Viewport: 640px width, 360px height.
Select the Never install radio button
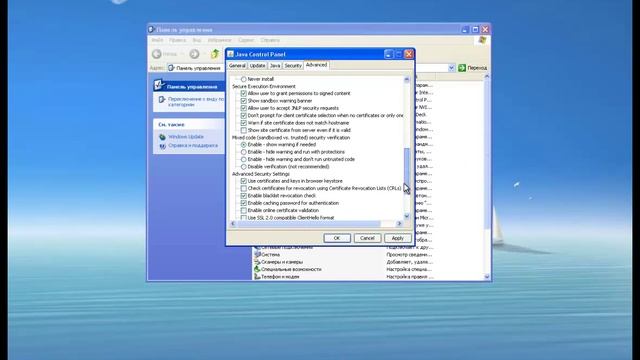pyautogui.click(x=243, y=79)
